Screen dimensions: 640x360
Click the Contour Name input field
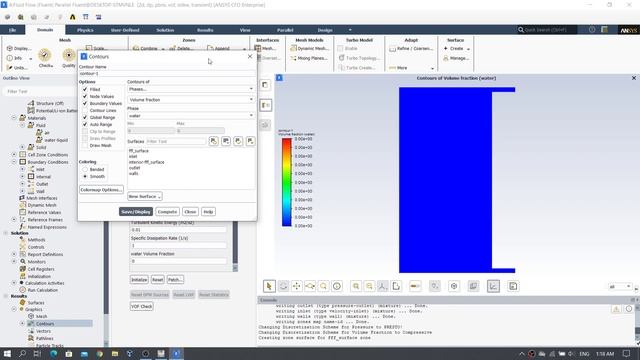pos(167,73)
